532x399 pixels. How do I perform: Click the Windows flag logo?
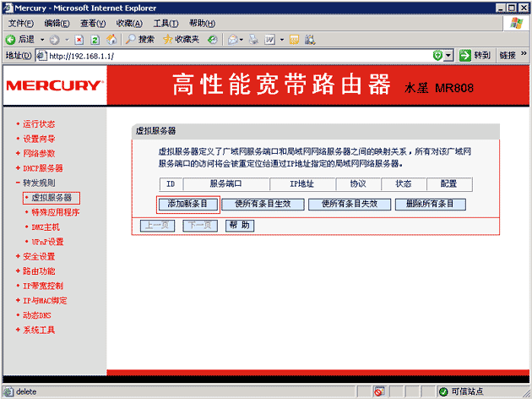[x=517, y=24]
